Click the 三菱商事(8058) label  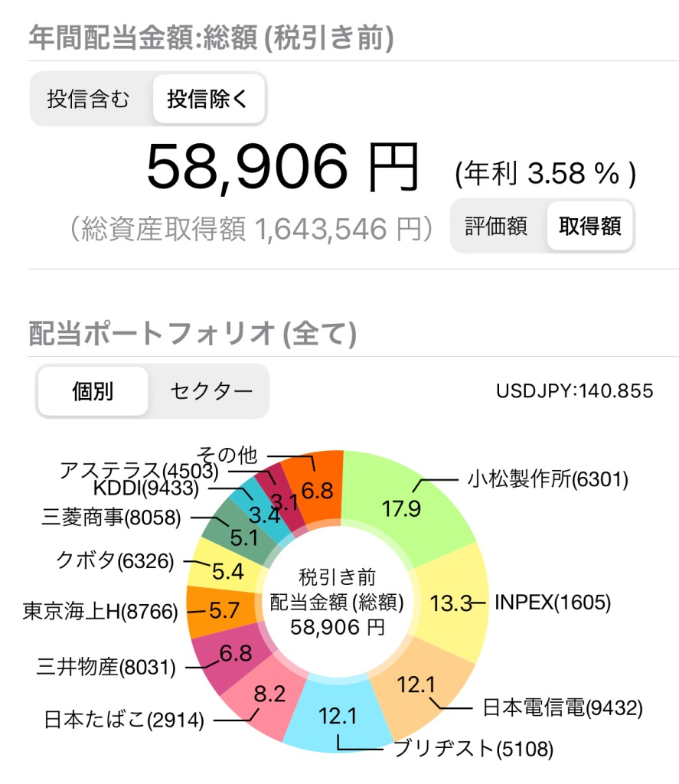(x=111, y=518)
